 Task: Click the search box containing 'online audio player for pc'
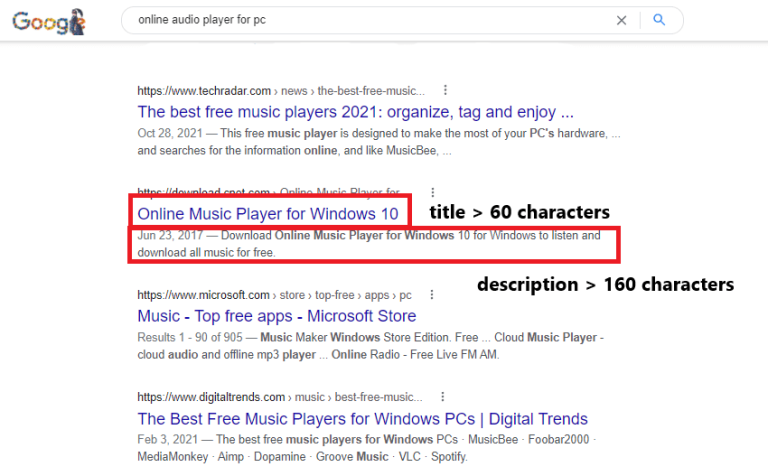(x=370, y=20)
